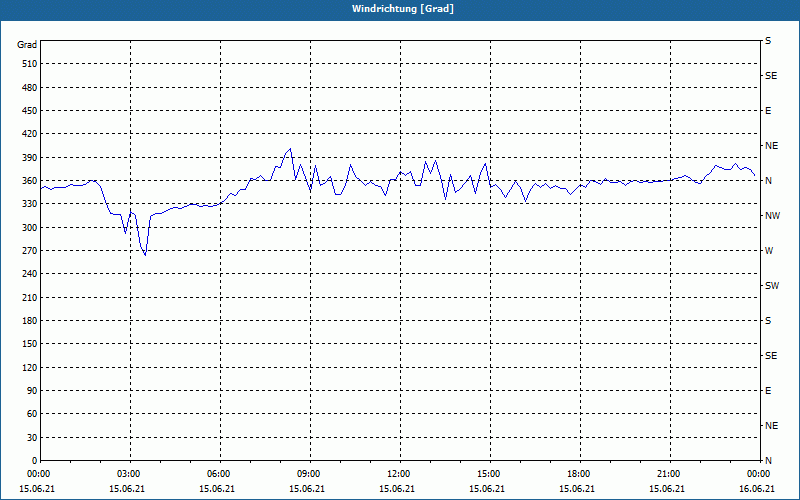Click the 03:00 time axis label
The image size is (800, 500).
coord(131,474)
